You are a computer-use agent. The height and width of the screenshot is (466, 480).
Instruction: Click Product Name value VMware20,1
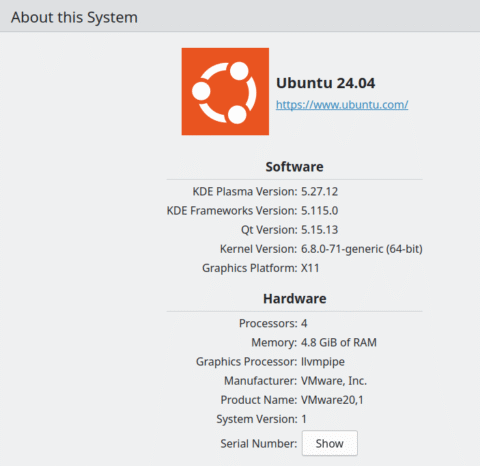tap(332, 400)
